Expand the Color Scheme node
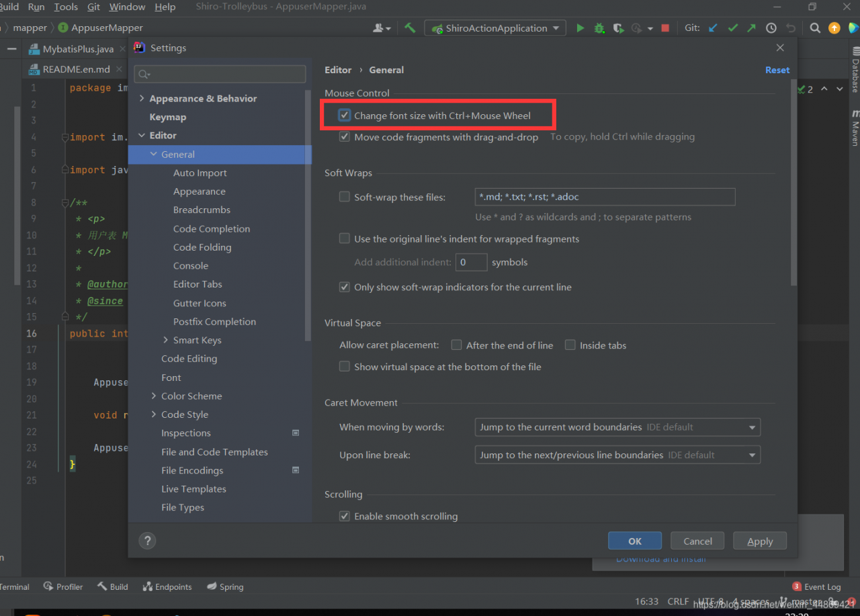 154,396
